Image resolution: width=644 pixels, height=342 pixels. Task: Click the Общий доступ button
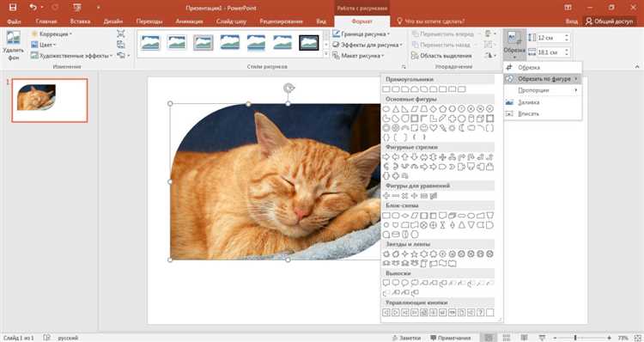click(x=610, y=21)
